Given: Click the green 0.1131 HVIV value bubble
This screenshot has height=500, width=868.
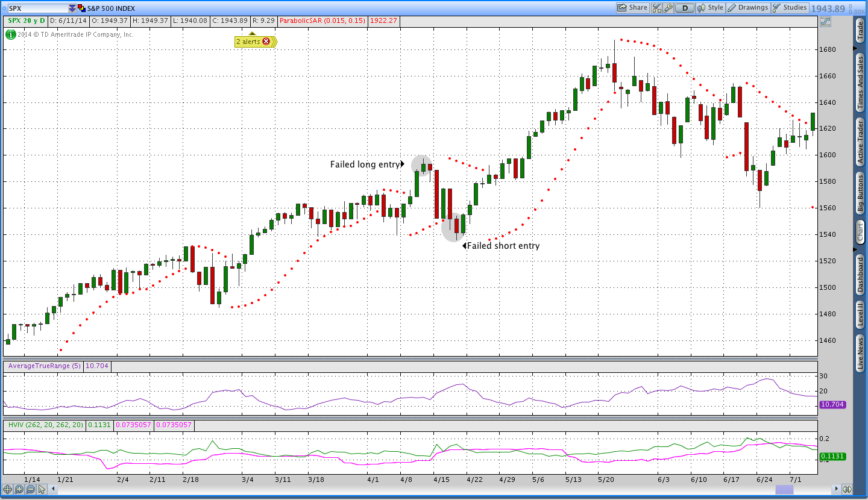Looking at the screenshot, I should tap(833, 457).
